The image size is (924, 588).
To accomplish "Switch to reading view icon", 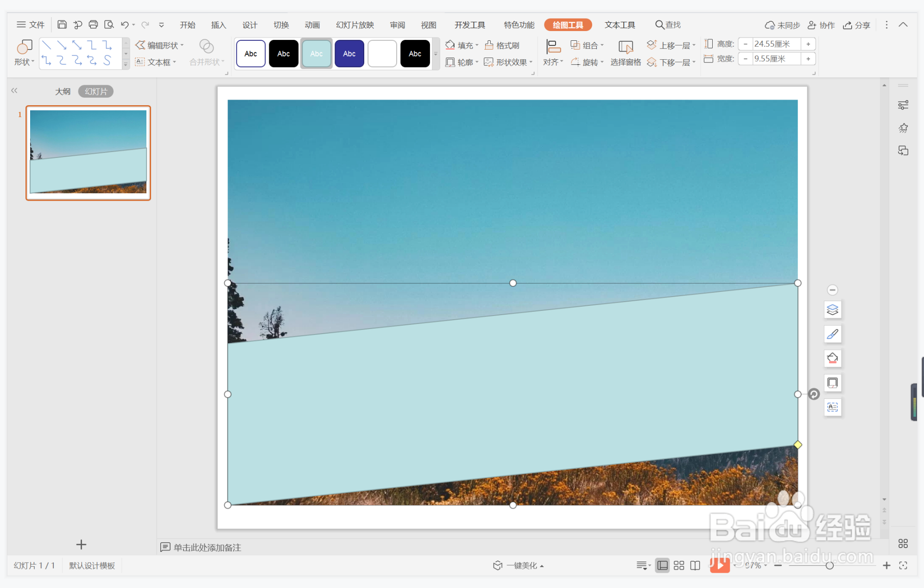I will 695,565.
